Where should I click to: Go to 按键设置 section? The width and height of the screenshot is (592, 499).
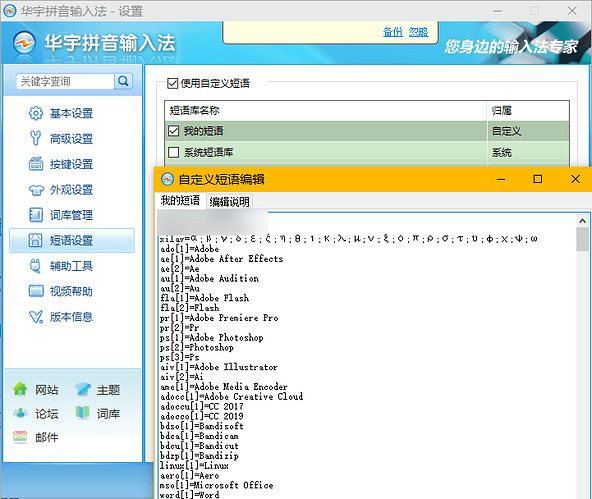(71, 164)
